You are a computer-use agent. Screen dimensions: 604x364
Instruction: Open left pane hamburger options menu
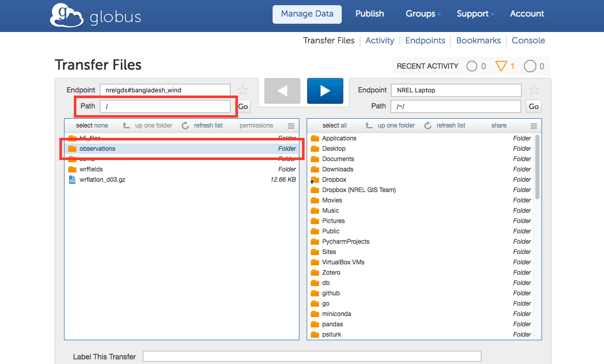point(291,126)
